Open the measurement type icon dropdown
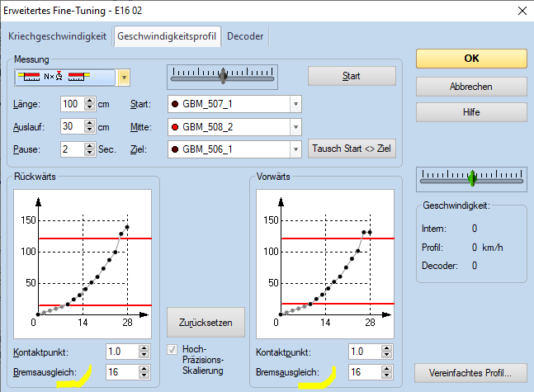This screenshot has height=392, width=534. (x=124, y=78)
